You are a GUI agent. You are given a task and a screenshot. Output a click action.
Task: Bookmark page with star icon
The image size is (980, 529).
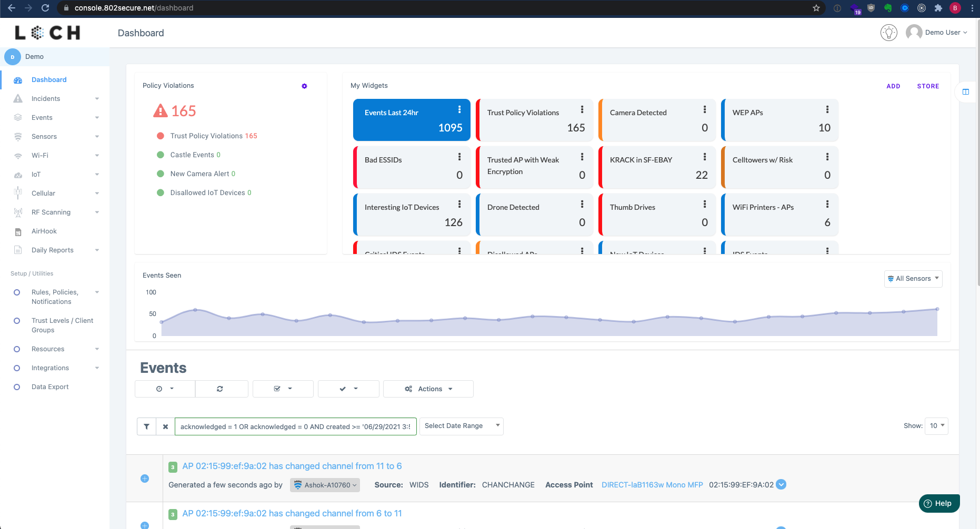point(816,8)
